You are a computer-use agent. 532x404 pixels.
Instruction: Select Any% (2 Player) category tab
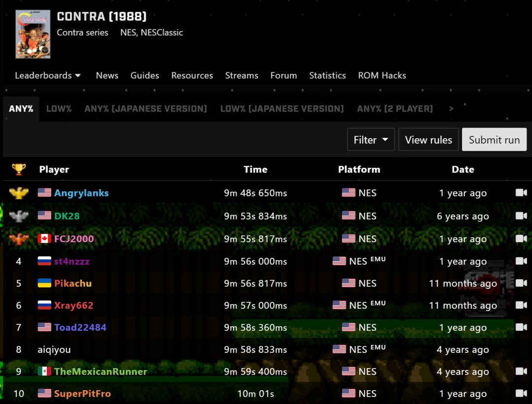[395, 109]
